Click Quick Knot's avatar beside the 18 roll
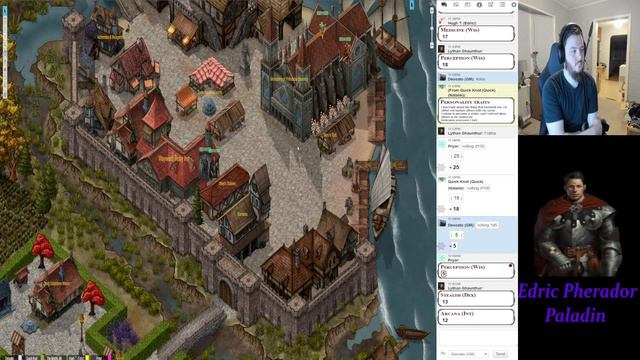 (442, 180)
